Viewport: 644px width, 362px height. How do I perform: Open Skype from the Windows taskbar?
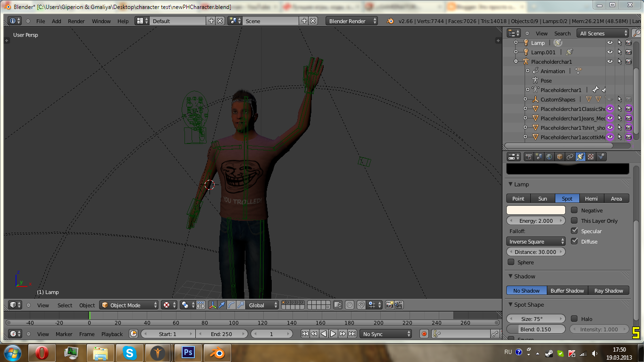tap(129, 353)
